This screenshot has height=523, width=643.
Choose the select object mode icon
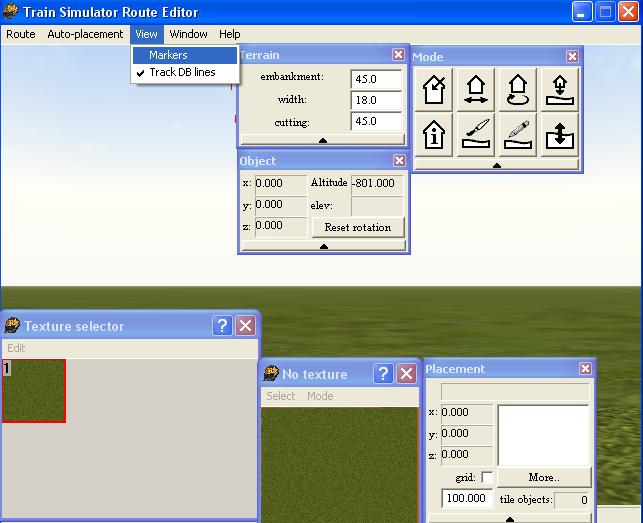tap(434, 90)
